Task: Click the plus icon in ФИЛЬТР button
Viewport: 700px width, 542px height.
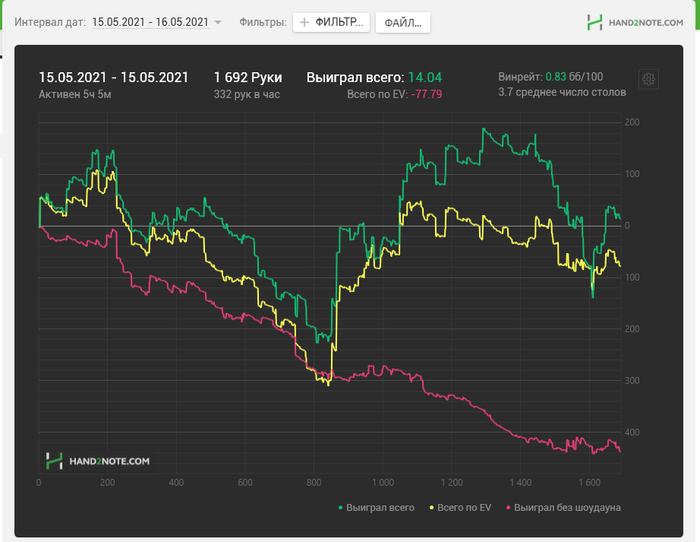Action: coord(304,22)
